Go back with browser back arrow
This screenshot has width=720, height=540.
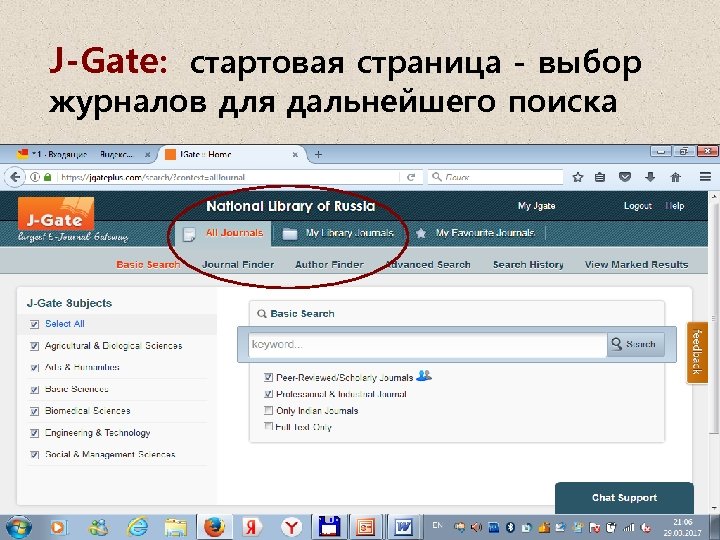(15, 177)
